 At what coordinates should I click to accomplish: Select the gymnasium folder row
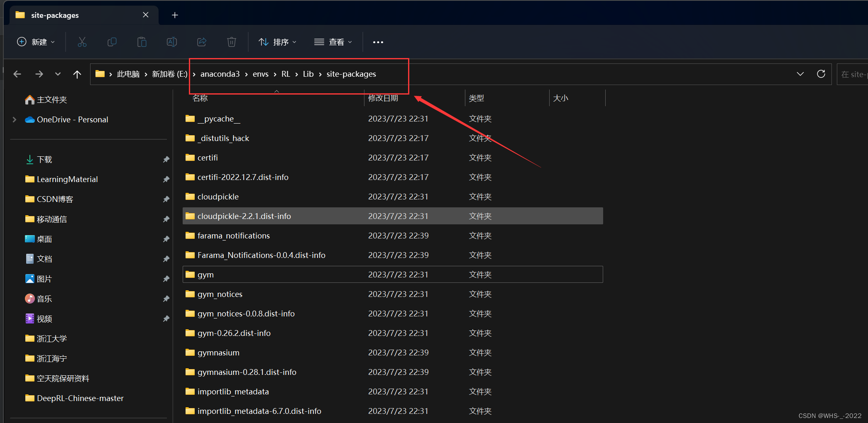tap(393, 352)
